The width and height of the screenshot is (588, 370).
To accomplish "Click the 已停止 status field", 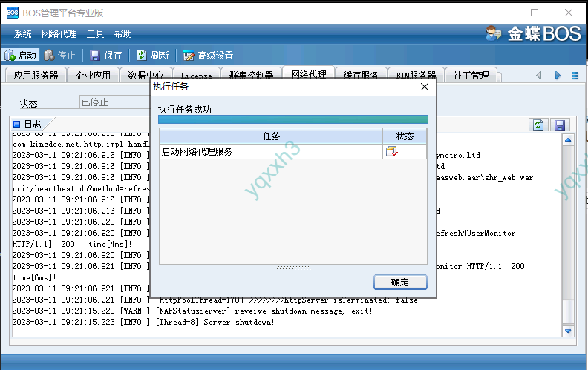I will click(114, 102).
